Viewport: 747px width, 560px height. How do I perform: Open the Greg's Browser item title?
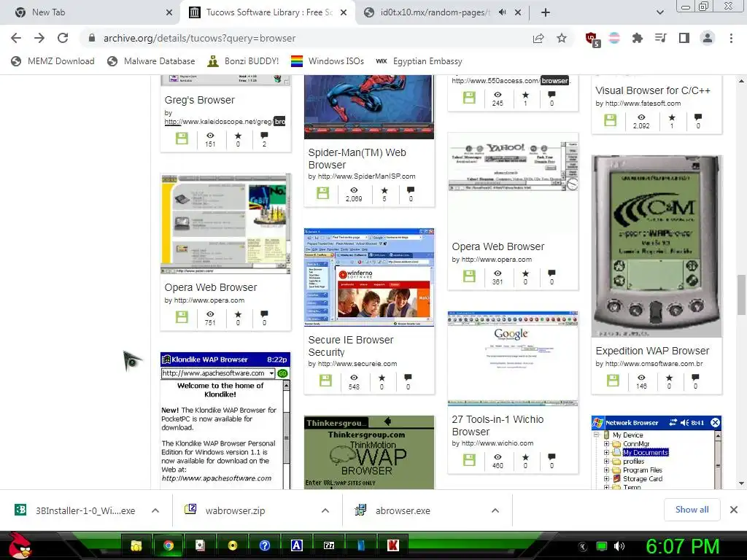tap(200, 100)
